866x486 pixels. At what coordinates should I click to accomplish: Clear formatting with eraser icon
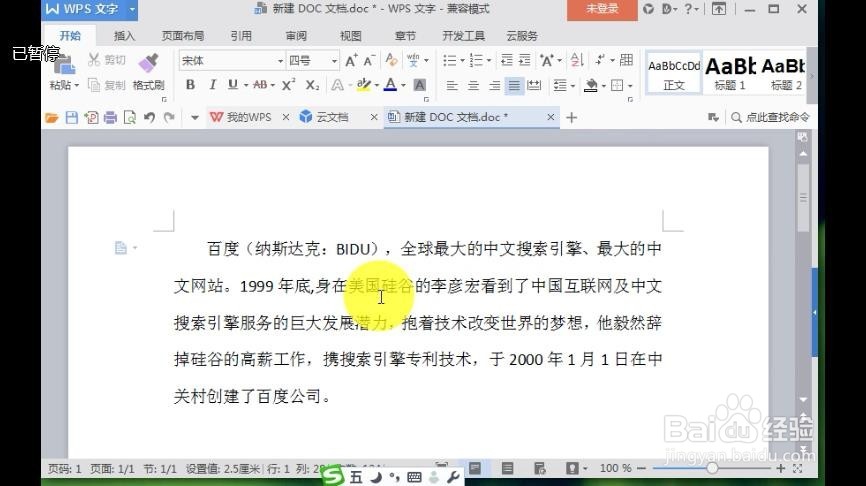pyautogui.click(x=392, y=60)
